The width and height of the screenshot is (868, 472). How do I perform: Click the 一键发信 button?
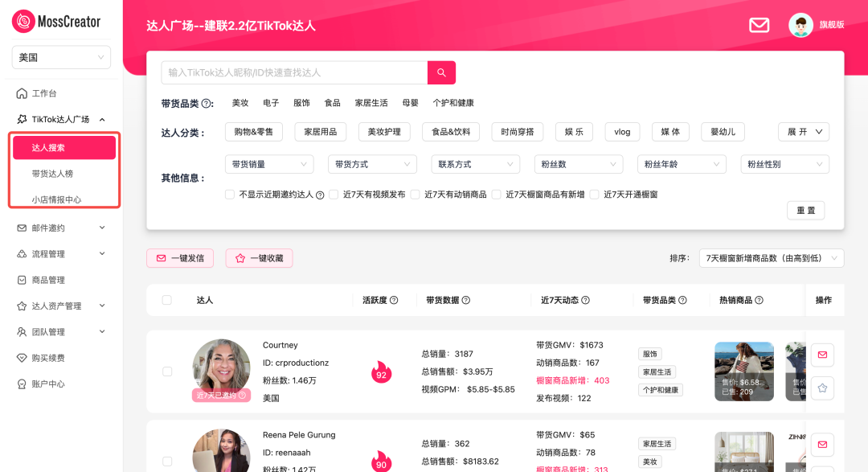tap(180, 258)
